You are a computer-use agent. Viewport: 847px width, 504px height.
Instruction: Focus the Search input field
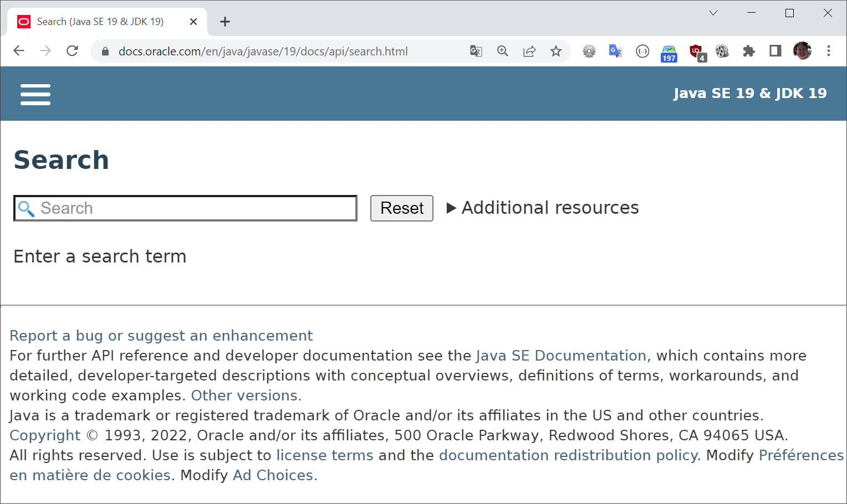tap(185, 208)
